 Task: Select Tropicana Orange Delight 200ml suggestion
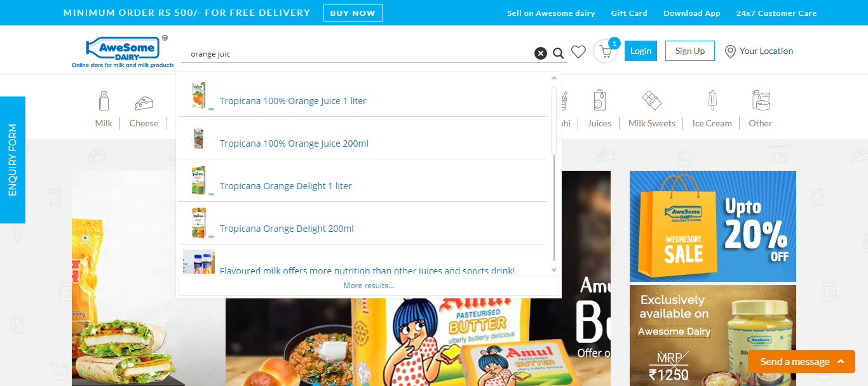pyautogui.click(x=362, y=223)
